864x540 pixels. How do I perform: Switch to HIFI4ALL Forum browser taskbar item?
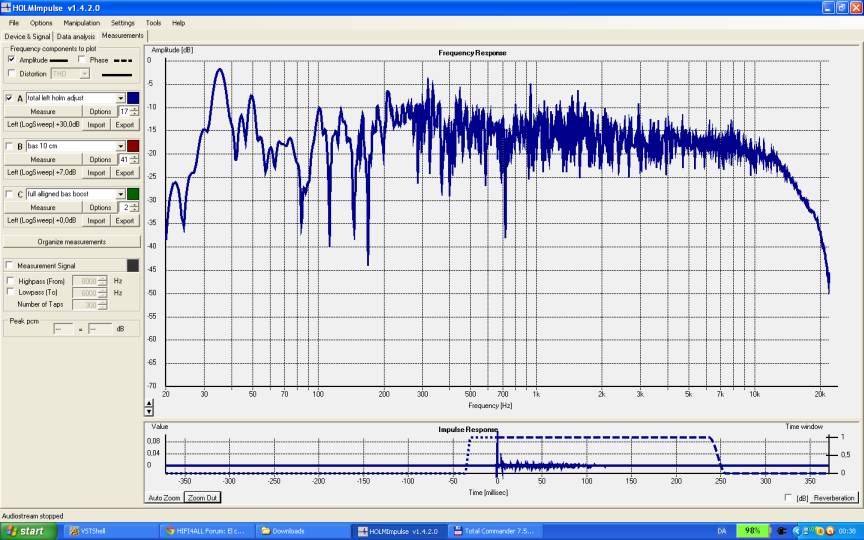pyautogui.click(x=207, y=531)
